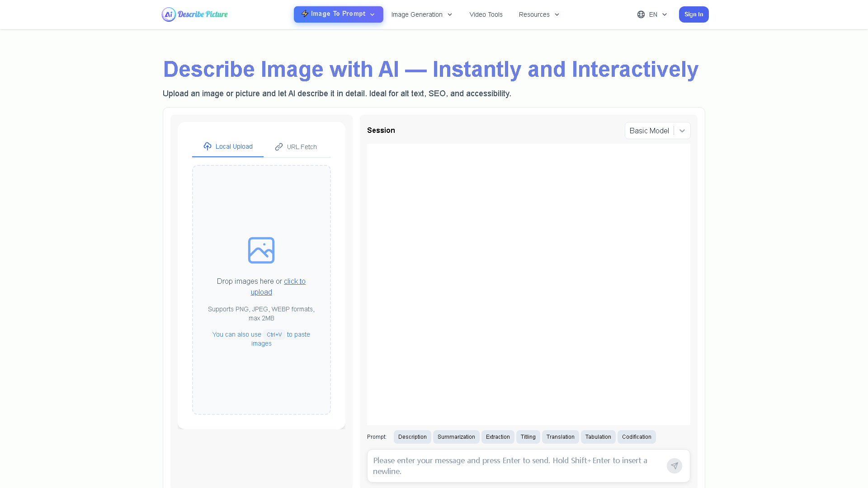Select the Description prompt chip

412,436
